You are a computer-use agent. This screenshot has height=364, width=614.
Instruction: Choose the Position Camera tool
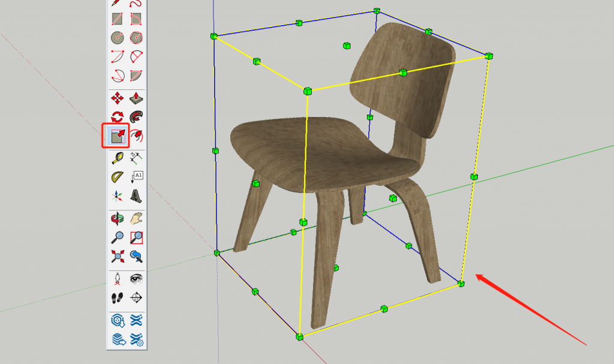(117, 279)
